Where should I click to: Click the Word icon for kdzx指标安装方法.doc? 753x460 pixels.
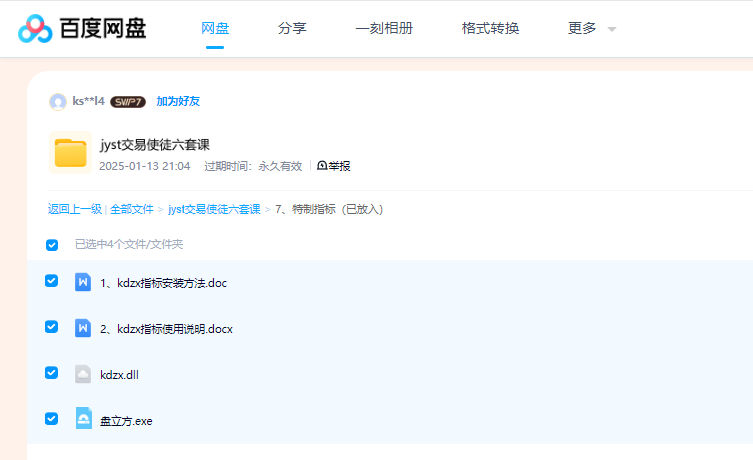click(83, 282)
